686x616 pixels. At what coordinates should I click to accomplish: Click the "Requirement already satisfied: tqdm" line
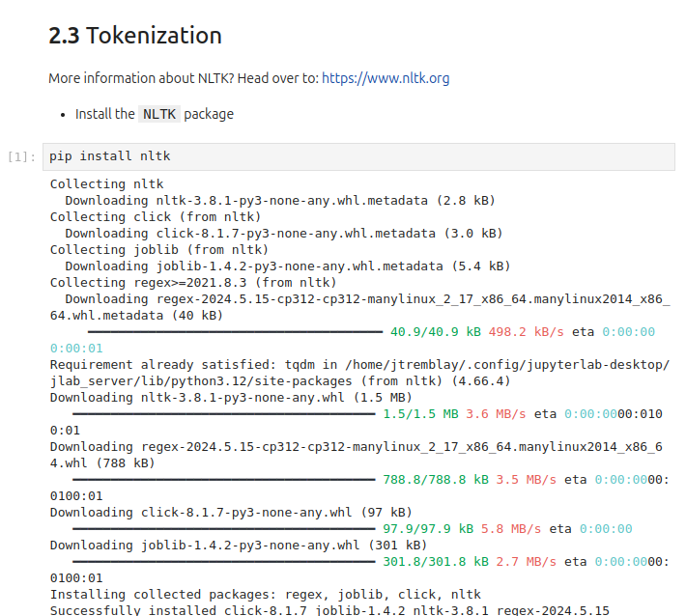click(x=357, y=364)
